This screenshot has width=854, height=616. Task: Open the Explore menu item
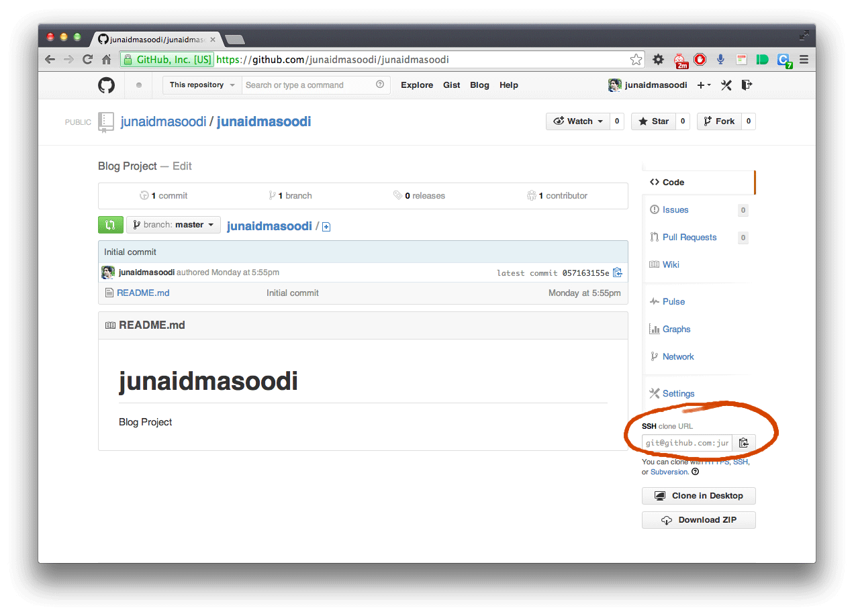pyautogui.click(x=417, y=85)
